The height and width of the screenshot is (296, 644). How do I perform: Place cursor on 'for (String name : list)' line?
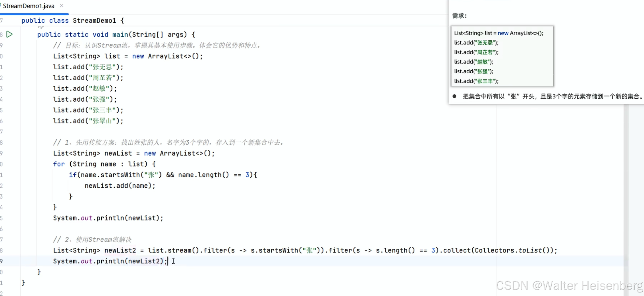(x=104, y=164)
